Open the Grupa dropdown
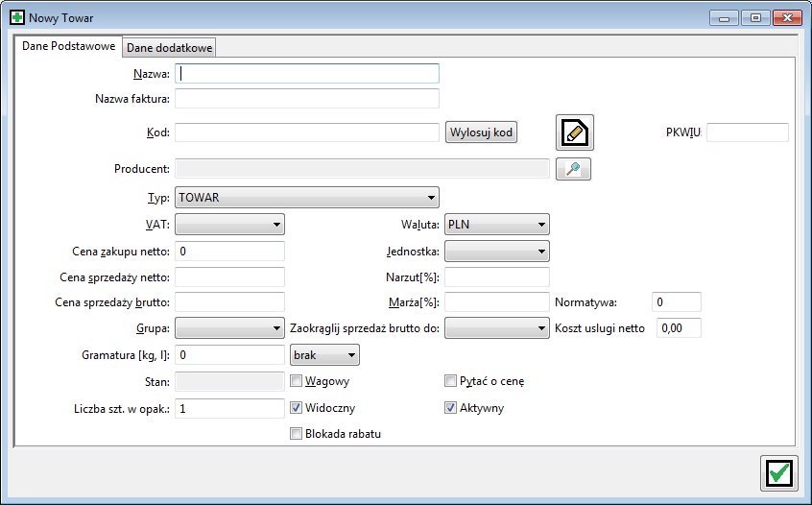The image size is (812, 505). (230, 327)
